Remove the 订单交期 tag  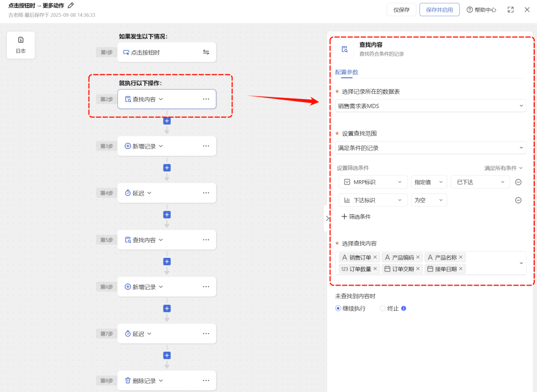coord(418,269)
